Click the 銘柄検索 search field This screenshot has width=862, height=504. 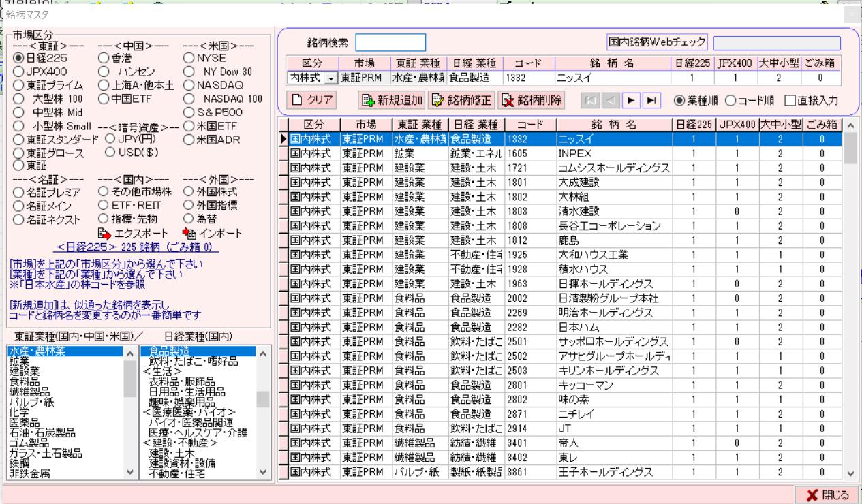point(390,43)
